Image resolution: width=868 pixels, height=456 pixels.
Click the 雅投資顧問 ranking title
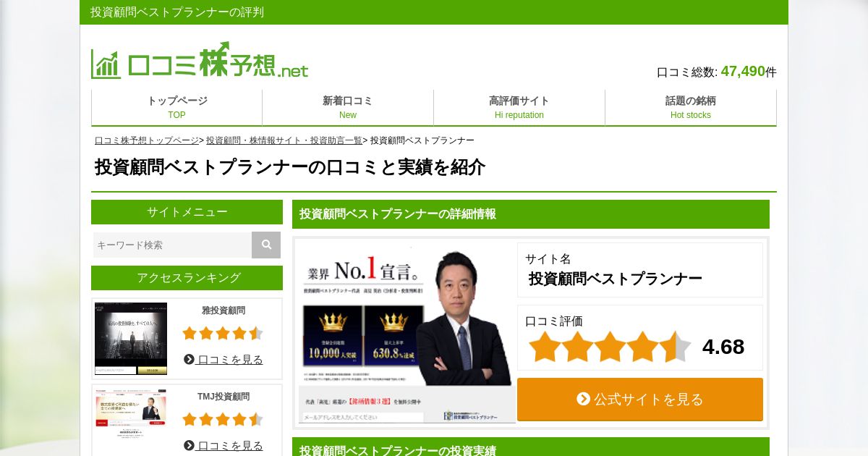click(224, 311)
